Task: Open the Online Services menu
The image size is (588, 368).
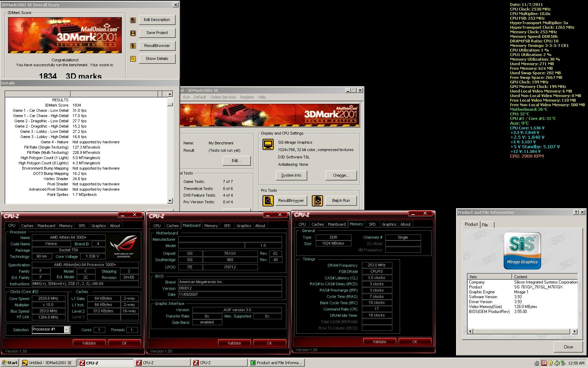Action: click(x=223, y=97)
